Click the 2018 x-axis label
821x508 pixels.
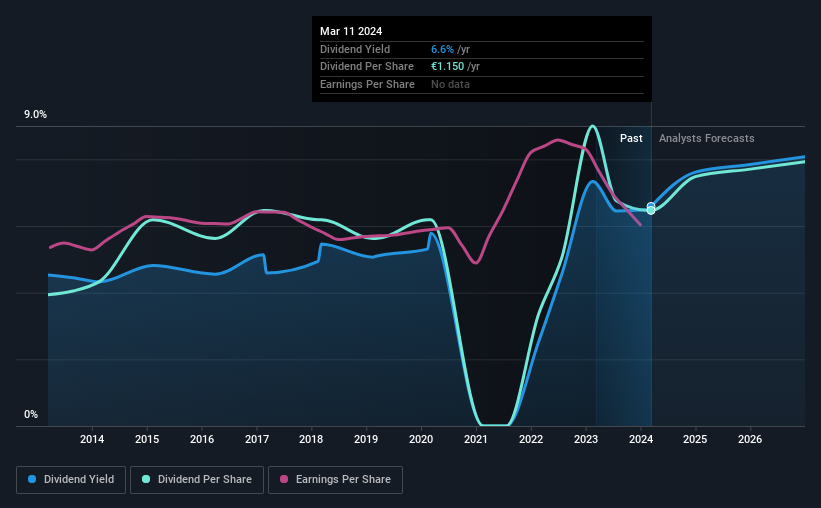coord(311,439)
